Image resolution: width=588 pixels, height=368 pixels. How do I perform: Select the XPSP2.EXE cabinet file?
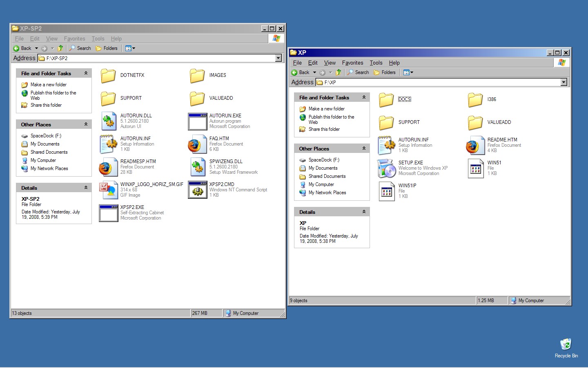[x=108, y=213]
